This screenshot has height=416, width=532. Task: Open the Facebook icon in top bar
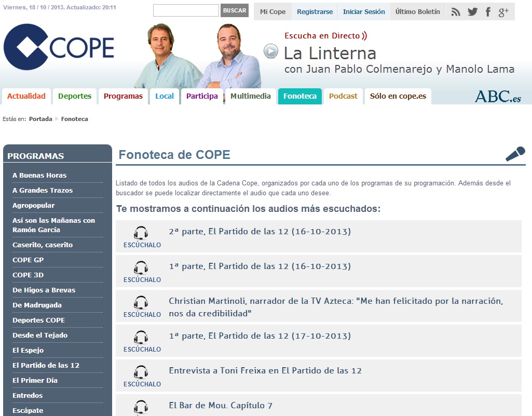tap(488, 12)
